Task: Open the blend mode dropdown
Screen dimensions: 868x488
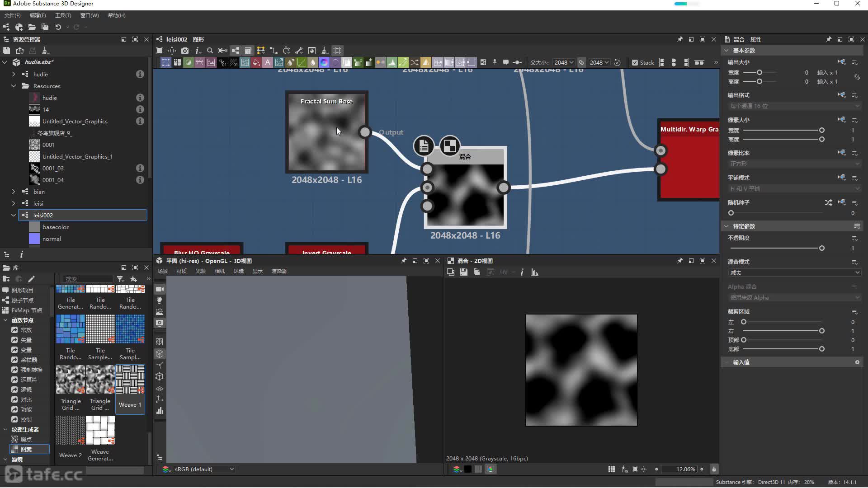Action: tap(794, 272)
